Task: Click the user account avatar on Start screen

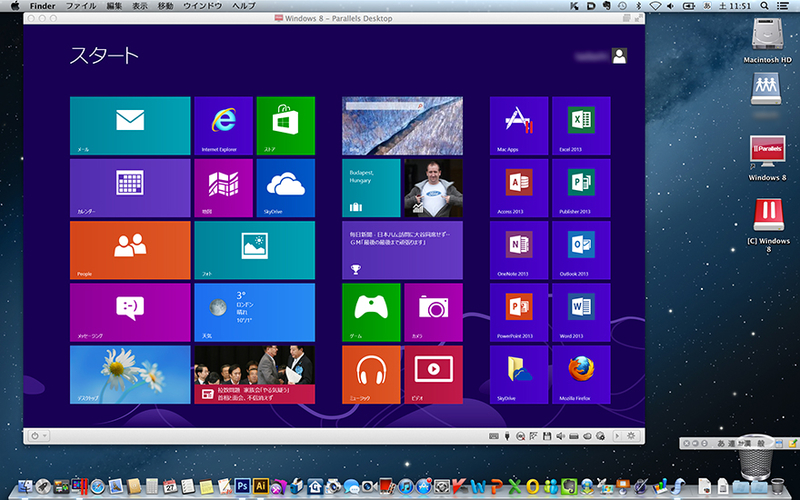Action: tap(619, 56)
